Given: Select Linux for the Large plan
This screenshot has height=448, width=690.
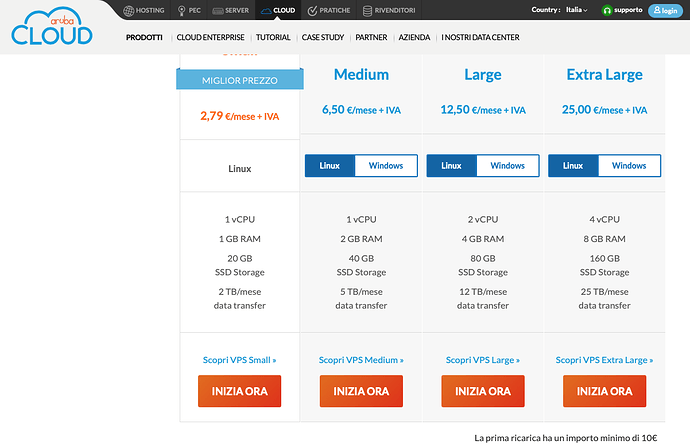Looking at the screenshot, I should tap(451, 165).
